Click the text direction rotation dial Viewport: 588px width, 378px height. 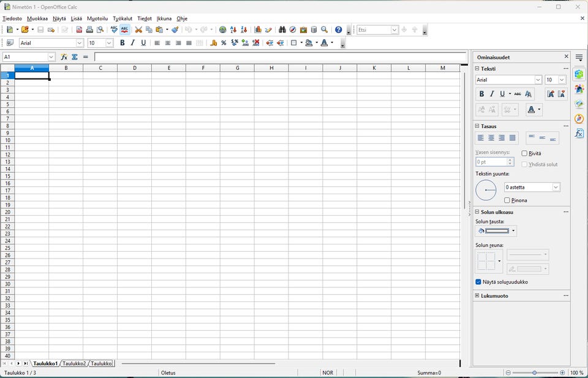coord(486,190)
